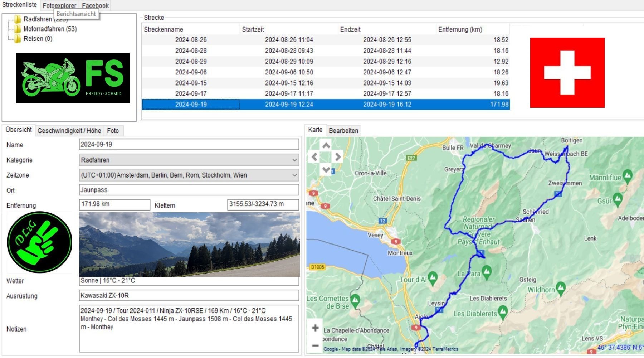This screenshot has width=644, height=358.
Task: Zoom in the map with the plus button
Action: coord(315,328)
